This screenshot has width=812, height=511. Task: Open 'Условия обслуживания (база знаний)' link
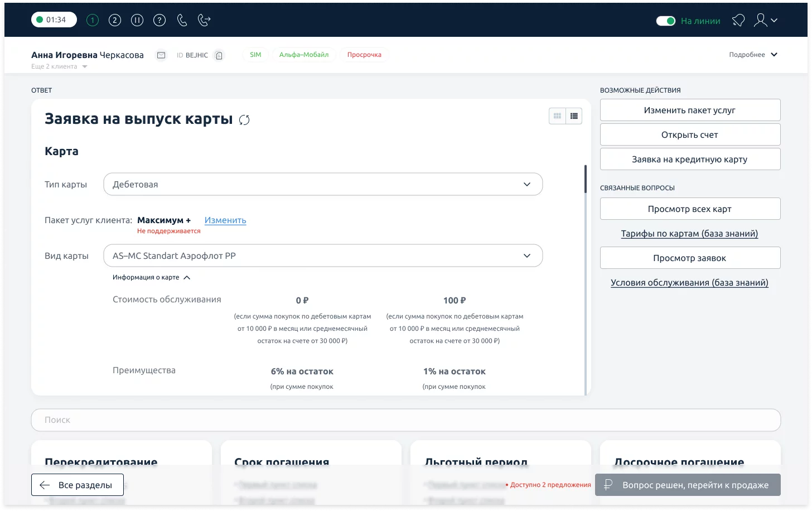coord(690,283)
